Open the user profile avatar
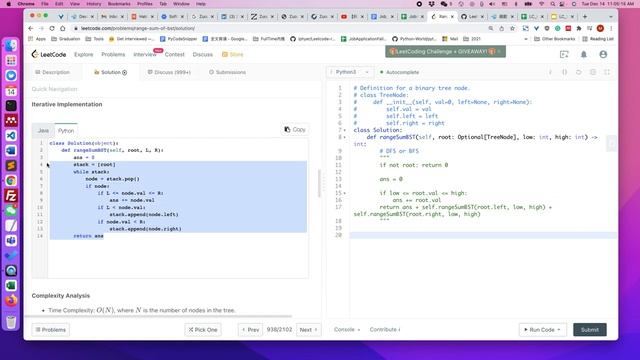 (603, 54)
